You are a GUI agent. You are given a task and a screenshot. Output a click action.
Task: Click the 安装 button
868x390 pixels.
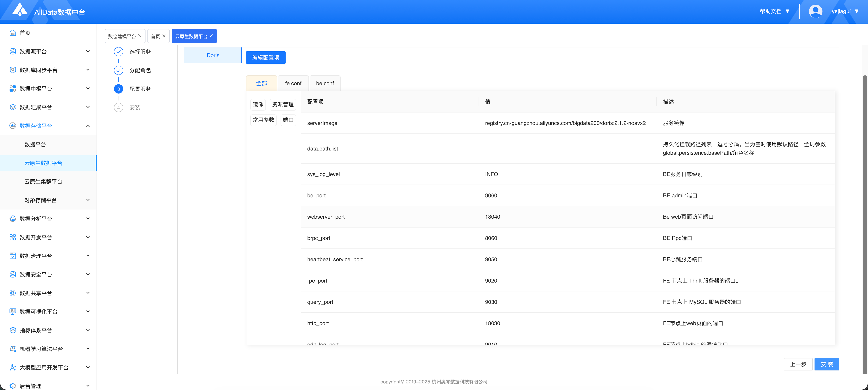click(827, 364)
